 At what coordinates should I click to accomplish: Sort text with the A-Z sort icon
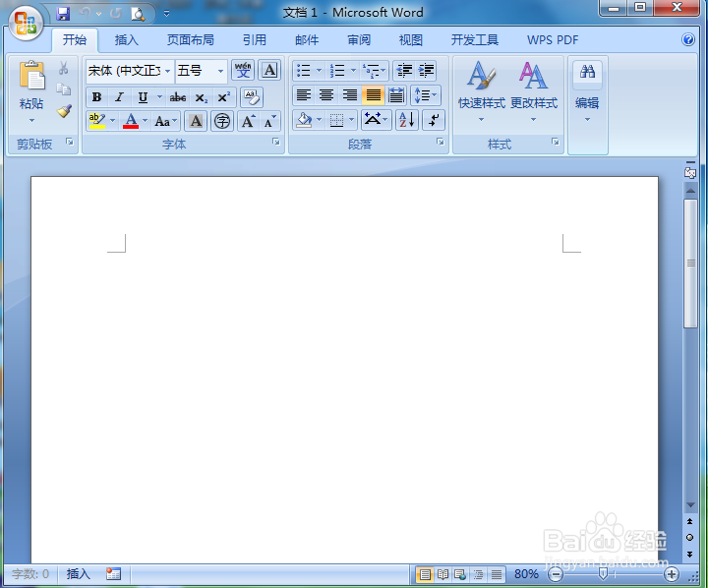pyautogui.click(x=407, y=120)
